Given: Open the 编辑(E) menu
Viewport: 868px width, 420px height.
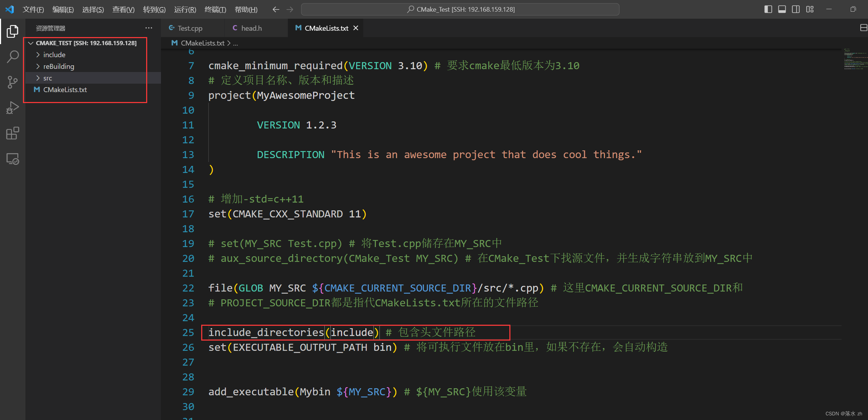Looking at the screenshot, I should (63, 10).
